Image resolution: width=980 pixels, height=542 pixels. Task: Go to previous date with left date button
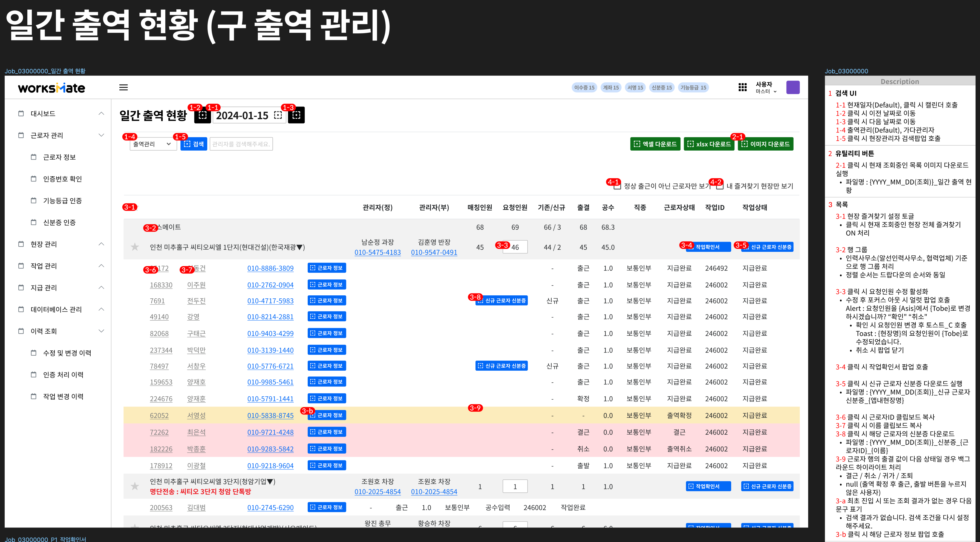202,115
